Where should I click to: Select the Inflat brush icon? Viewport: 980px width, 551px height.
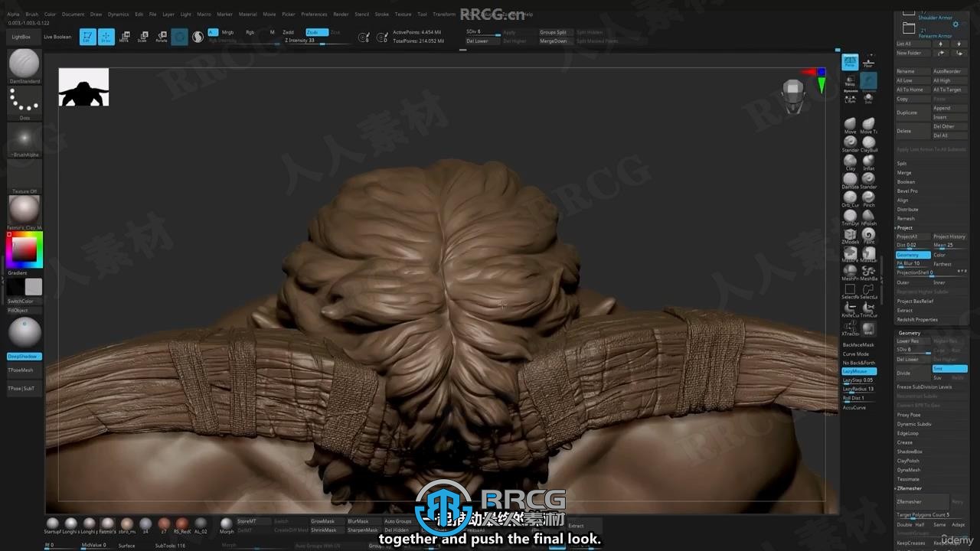point(868,161)
